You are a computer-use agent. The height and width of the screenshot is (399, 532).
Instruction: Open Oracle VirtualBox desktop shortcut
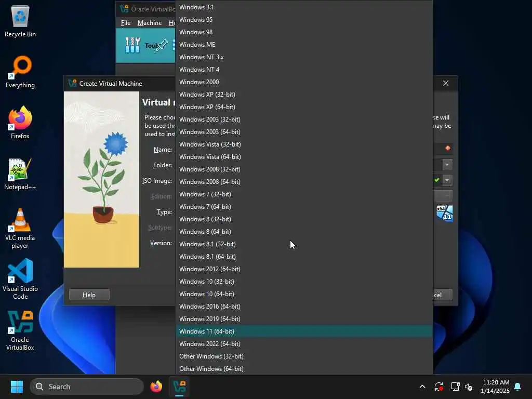(x=20, y=330)
